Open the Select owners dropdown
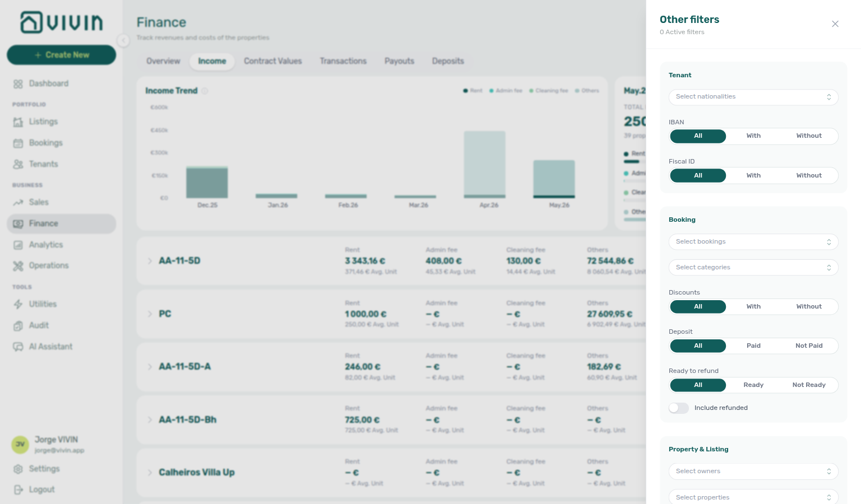 tap(753, 472)
